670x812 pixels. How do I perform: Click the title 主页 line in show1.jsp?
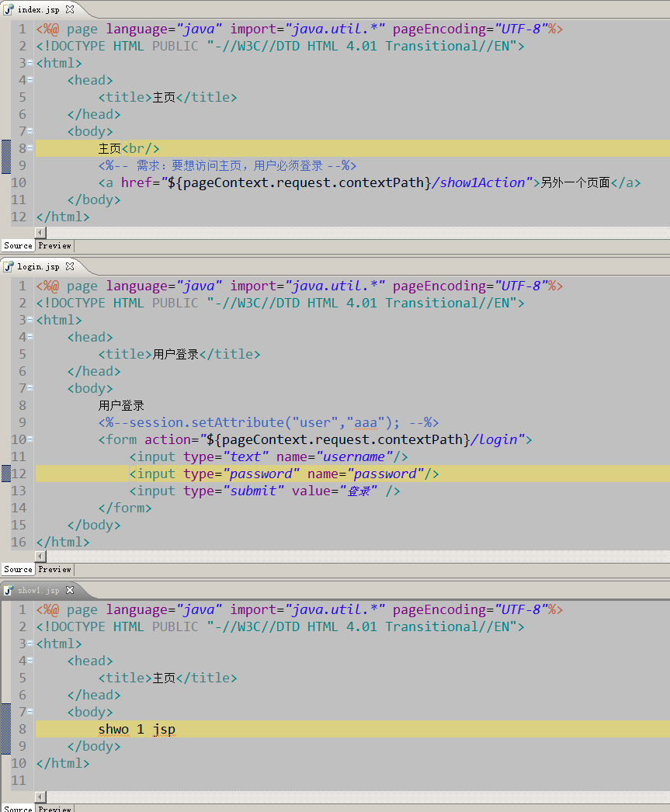pyautogui.click(x=168, y=678)
